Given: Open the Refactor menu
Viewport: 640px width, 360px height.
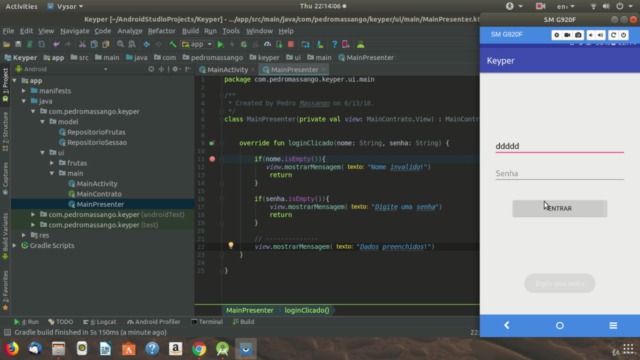Looking at the screenshot, I should pyautogui.click(x=162, y=31).
